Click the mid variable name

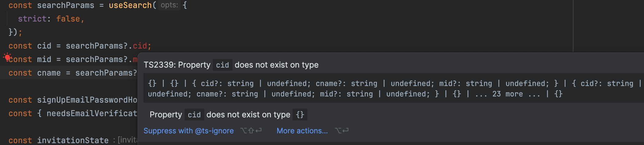tap(44, 59)
